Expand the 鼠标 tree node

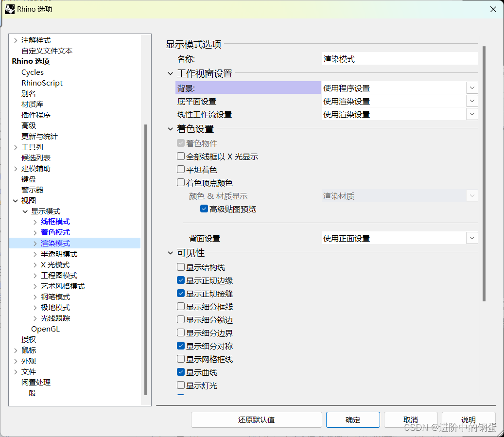click(x=16, y=350)
